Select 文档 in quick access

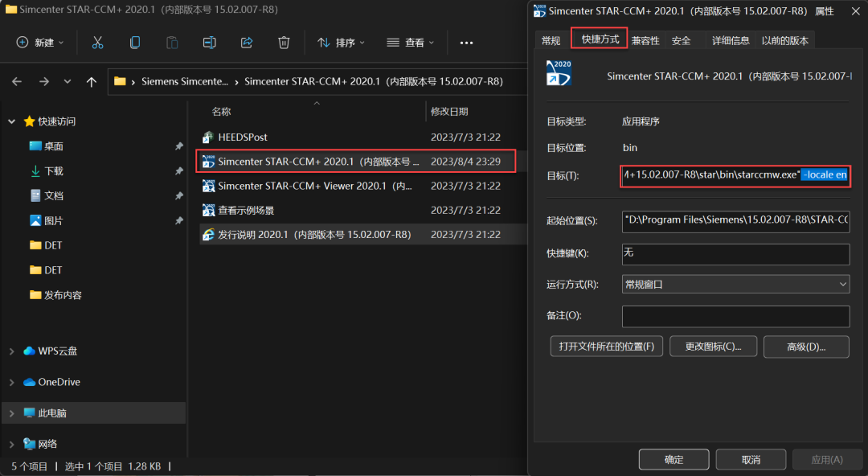[53, 195]
